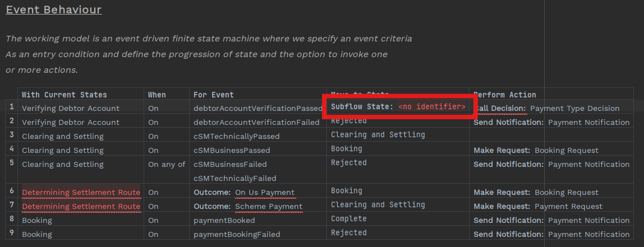Select the Scheme Payment outcome
Image resolution: width=644 pixels, height=247 pixels.
click(x=268, y=206)
